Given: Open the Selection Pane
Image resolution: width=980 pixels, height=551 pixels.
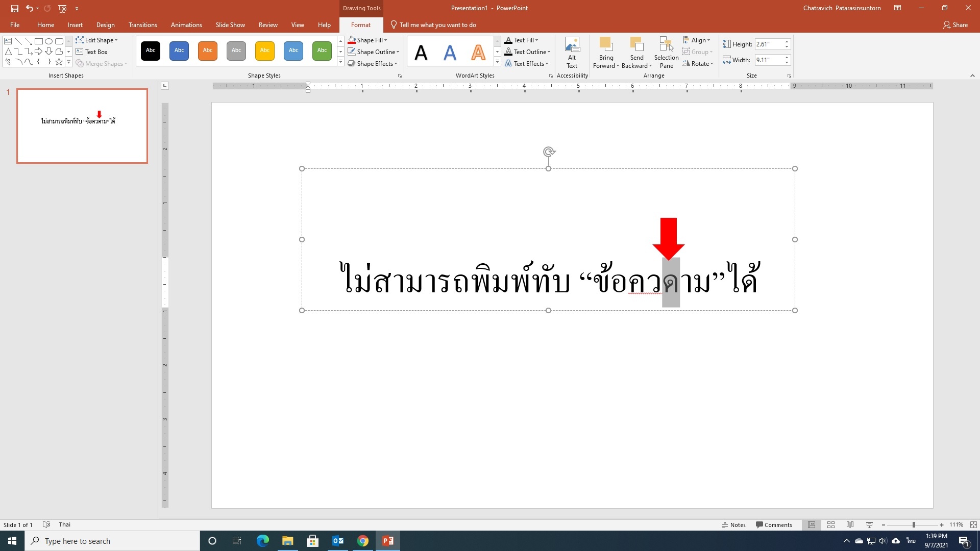Looking at the screenshot, I should coord(666,53).
